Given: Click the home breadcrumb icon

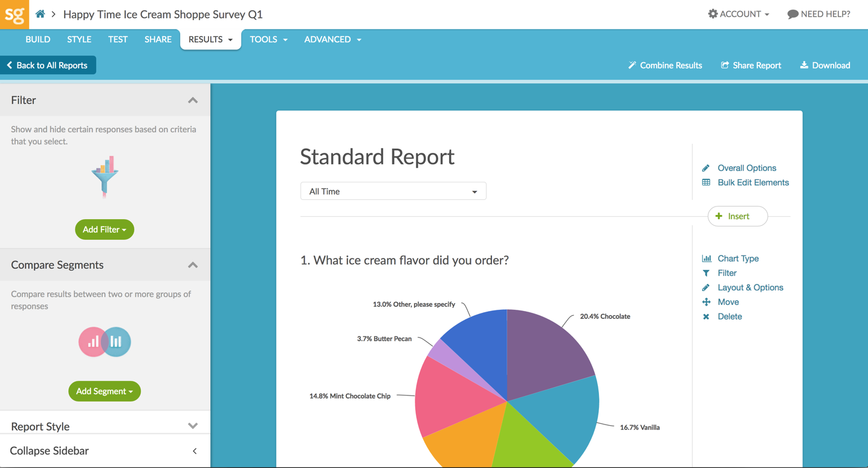Looking at the screenshot, I should pyautogui.click(x=40, y=14).
